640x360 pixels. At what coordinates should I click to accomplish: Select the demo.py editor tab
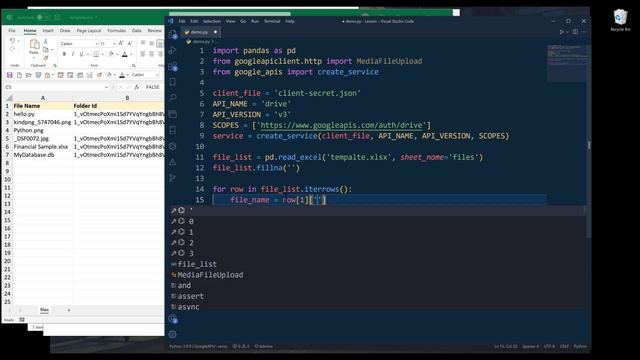[x=200, y=32]
